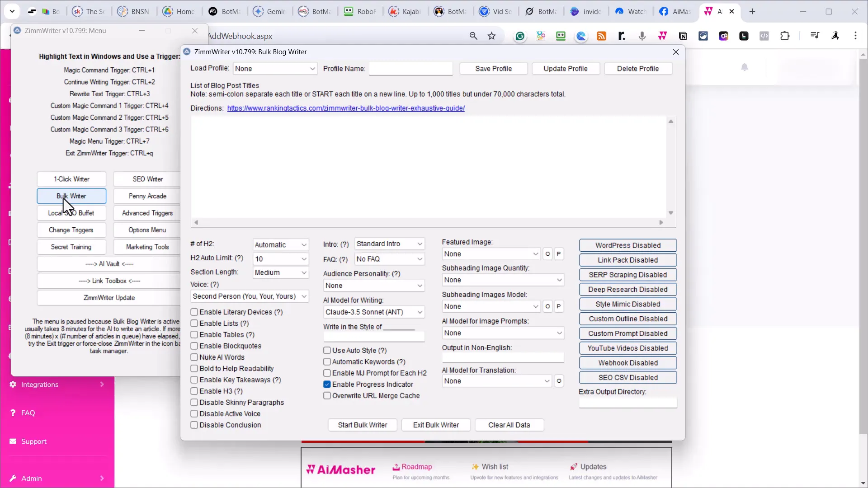Open Chrome extensions puzzle icon
The width and height of the screenshot is (868, 488).
click(x=785, y=36)
